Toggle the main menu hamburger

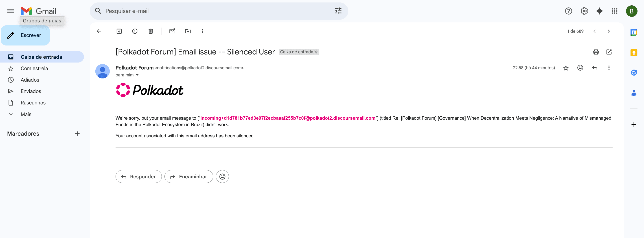click(x=11, y=11)
